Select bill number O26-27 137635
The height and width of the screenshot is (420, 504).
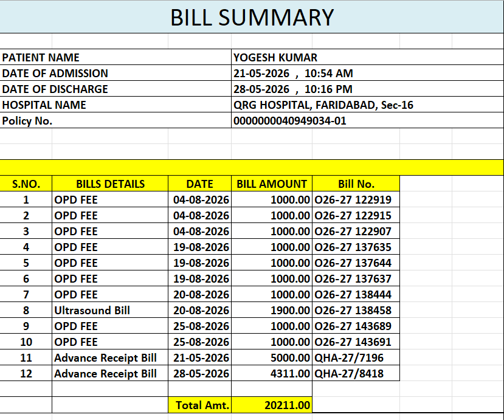pos(356,247)
